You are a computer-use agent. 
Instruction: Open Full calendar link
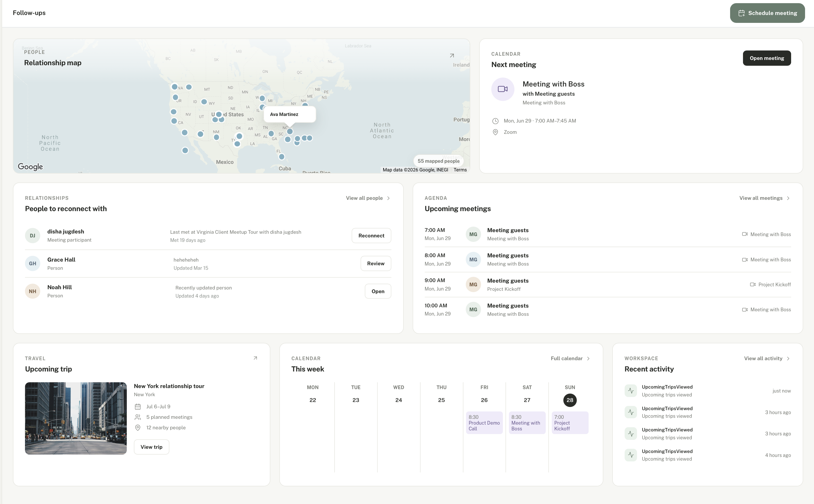pos(570,358)
